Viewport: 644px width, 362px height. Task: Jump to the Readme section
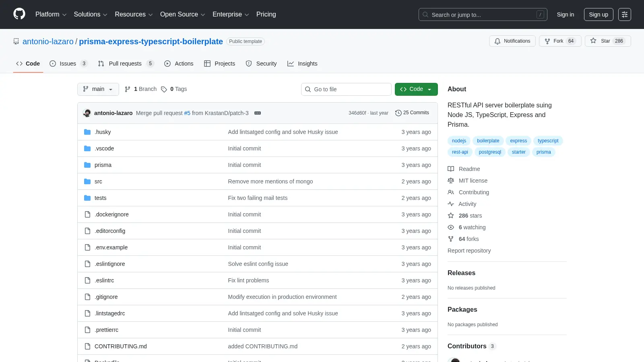point(464,169)
